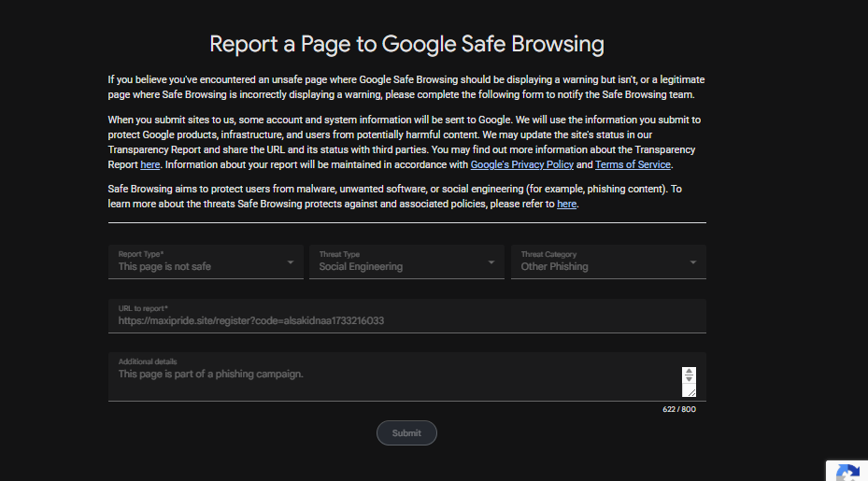
Task: Open the threats and policies 'here' link
Action: (566, 205)
